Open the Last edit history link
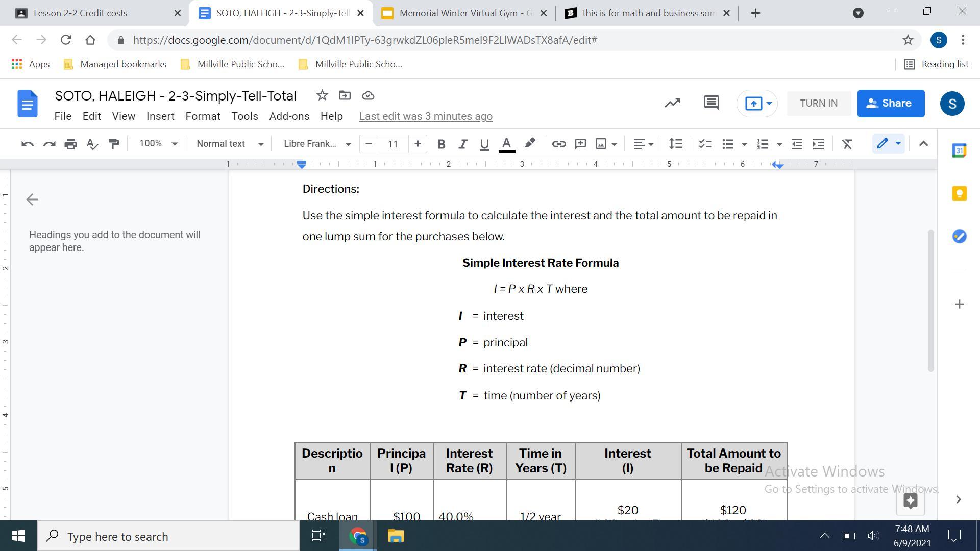980x551 pixels. pos(426,116)
